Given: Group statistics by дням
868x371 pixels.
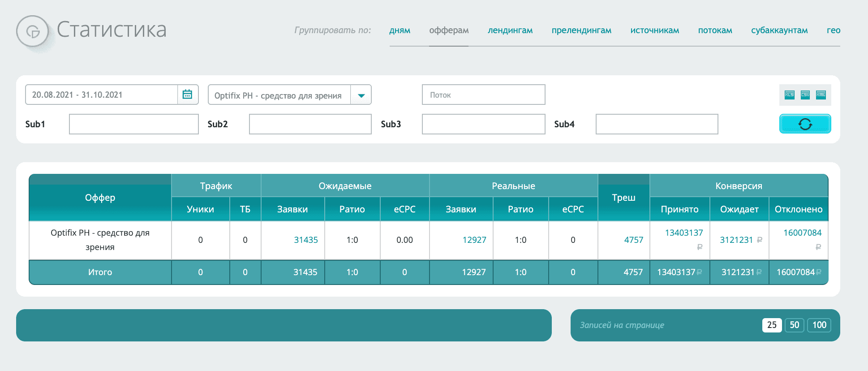Looking at the screenshot, I should click(400, 30).
